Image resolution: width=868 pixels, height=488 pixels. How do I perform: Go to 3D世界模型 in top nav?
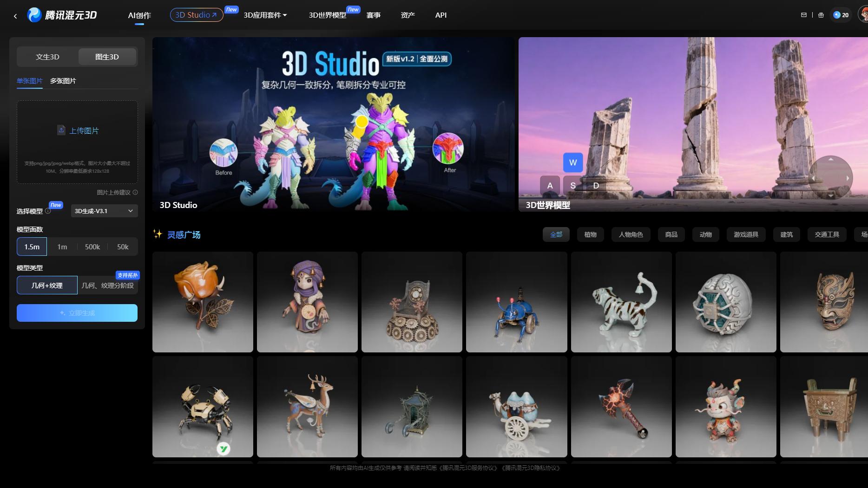tap(328, 15)
